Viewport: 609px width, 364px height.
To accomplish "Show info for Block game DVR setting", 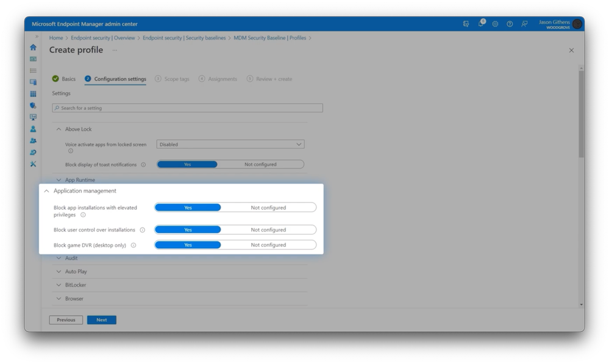I will click(134, 245).
